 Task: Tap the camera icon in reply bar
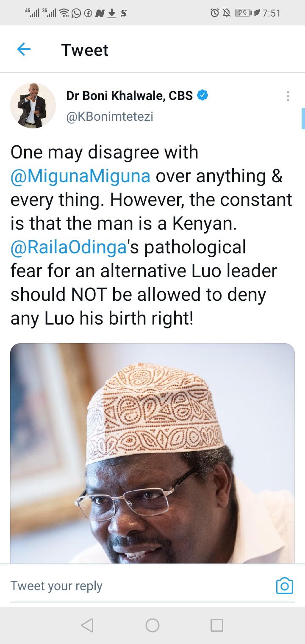point(285,586)
